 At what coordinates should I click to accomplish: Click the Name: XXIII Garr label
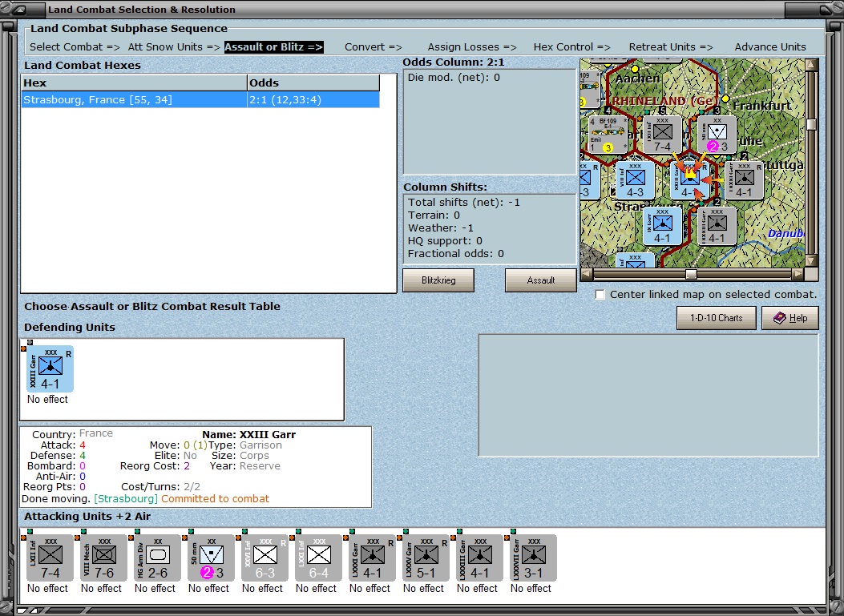pos(248,435)
